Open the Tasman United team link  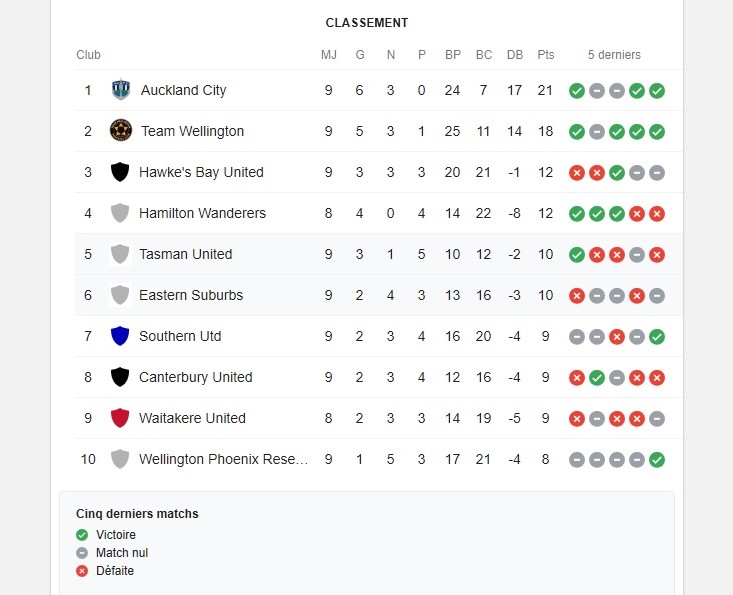tap(186, 254)
